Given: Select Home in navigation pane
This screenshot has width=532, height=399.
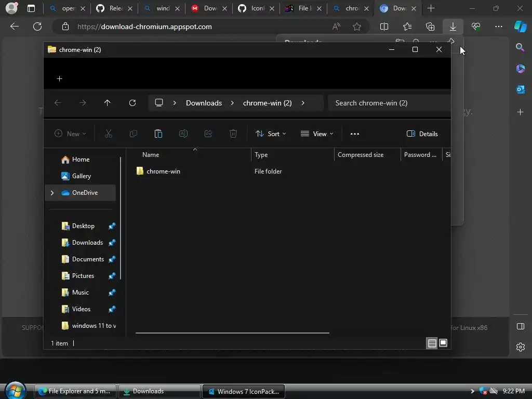Looking at the screenshot, I should coord(81,159).
